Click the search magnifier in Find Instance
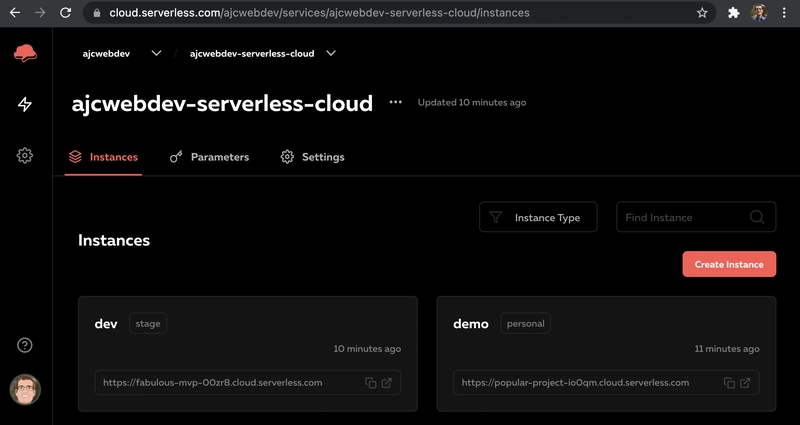This screenshot has width=800, height=425. 757,217
